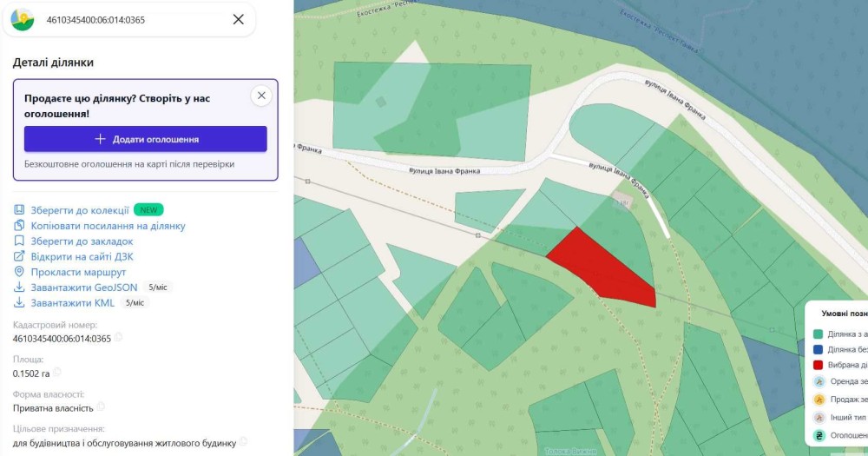This screenshot has width=868, height=456.
Task: Click the site logo icon in search bar
Action: 23,19
